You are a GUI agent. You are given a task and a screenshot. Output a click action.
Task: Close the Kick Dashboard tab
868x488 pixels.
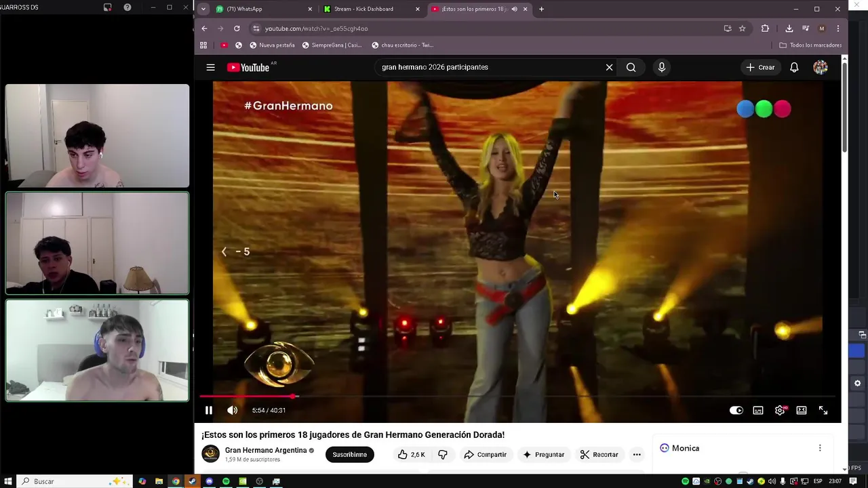pyautogui.click(x=418, y=9)
